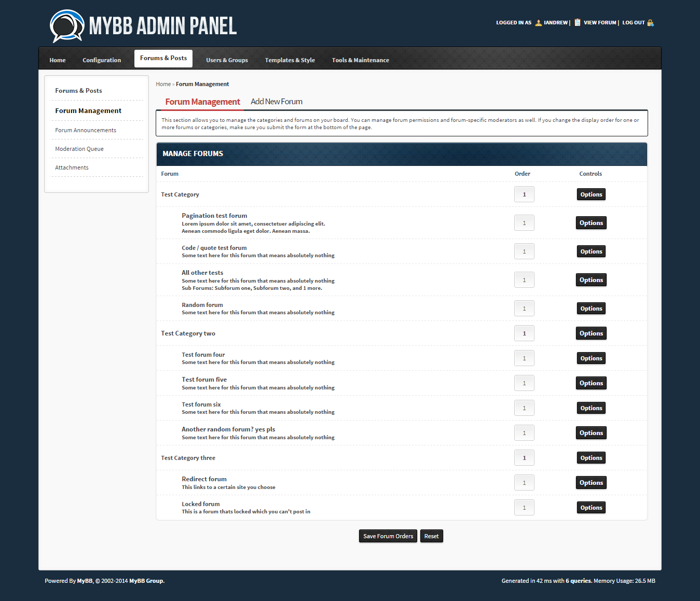This screenshot has height=601, width=700.
Task: Open Moderation Queue in the sidebar
Action: coord(79,149)
